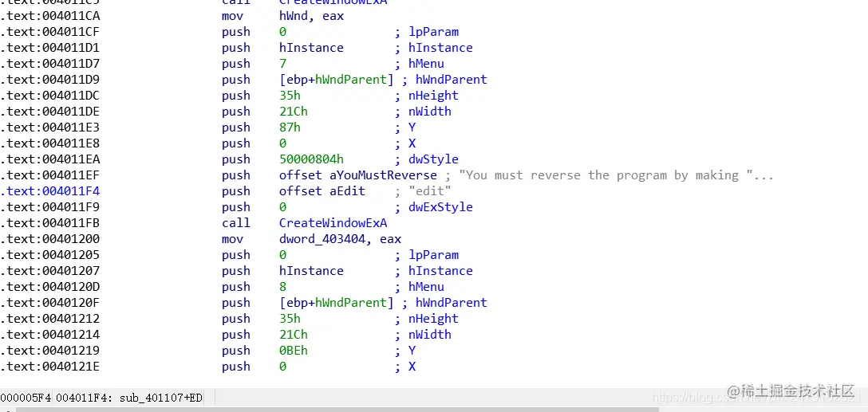Image resolution: width=868 pixels, height=412 pixels.
Task: Select the pushed value 87h
Action: [290, 128]
